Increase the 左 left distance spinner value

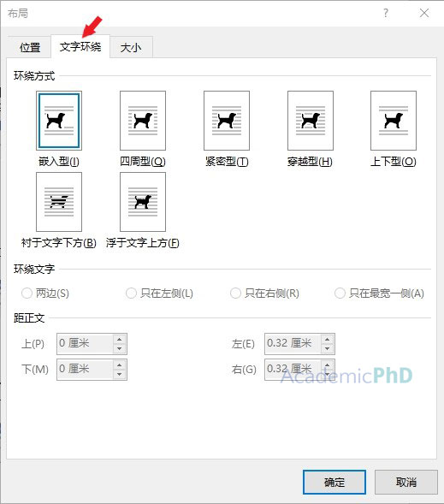click(x=327, y=340)
